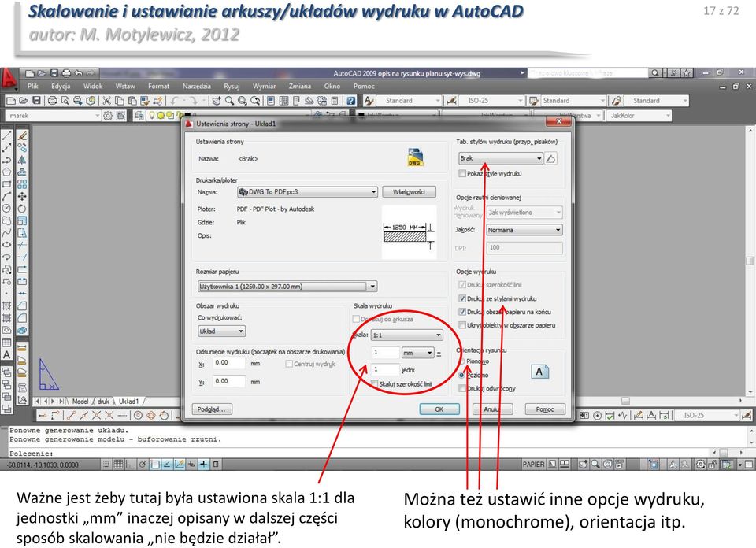756x548 pixels.
Task: Switch to the 'druk' layout tab
Action: (103, 401)
